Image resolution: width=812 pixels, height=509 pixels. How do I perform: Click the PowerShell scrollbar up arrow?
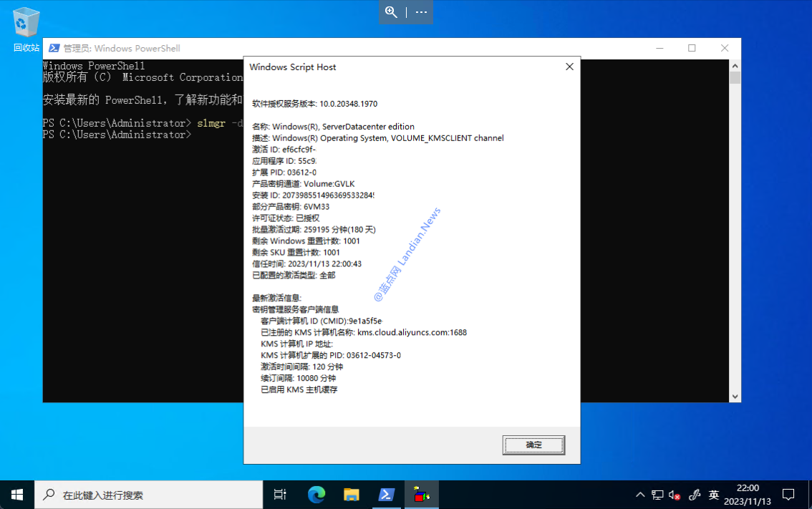tap(735, 66)
